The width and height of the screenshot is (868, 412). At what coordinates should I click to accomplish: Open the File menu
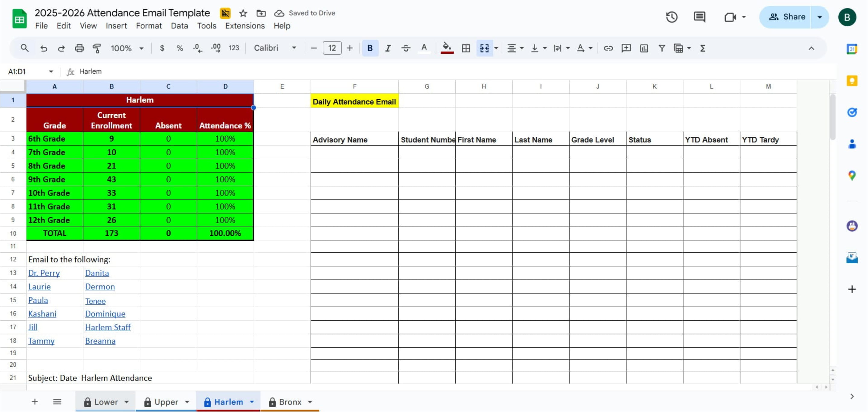42,26
